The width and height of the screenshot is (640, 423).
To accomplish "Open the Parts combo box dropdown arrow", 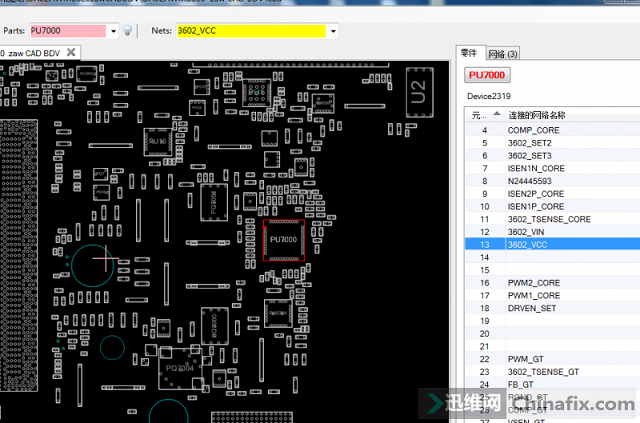I will click(x=112, y=32).
